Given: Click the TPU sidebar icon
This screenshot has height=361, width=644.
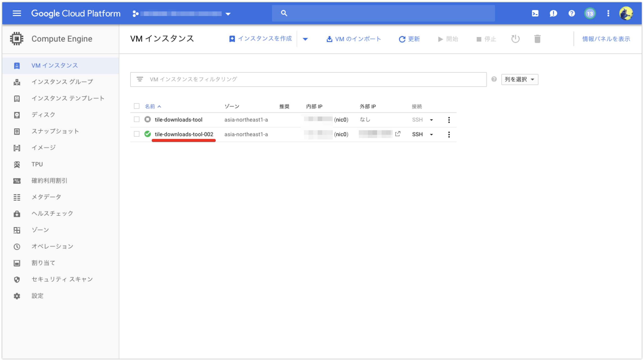Looking at the screenshot, I should [x=17, y=165].
